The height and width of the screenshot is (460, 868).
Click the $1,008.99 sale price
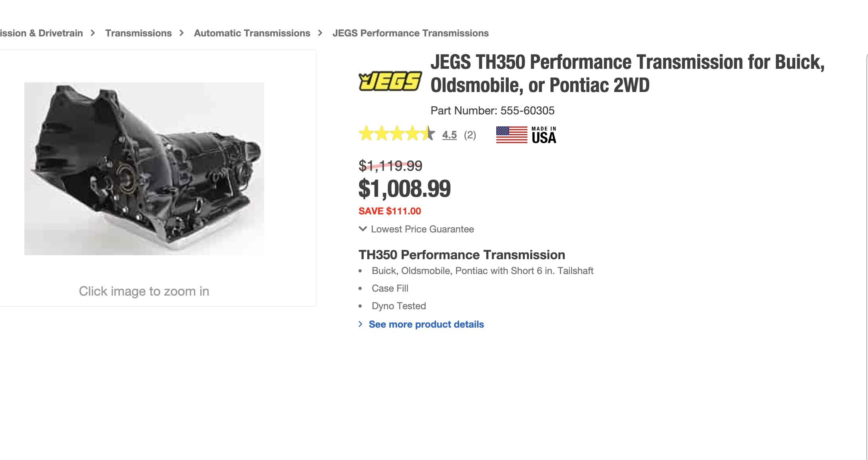point(404,189)
